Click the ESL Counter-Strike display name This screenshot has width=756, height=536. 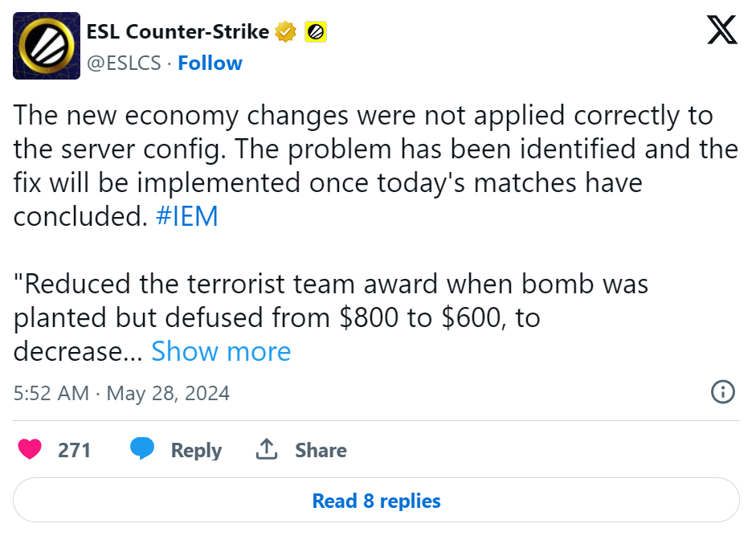pyautogui.click(x=178, y=32)
